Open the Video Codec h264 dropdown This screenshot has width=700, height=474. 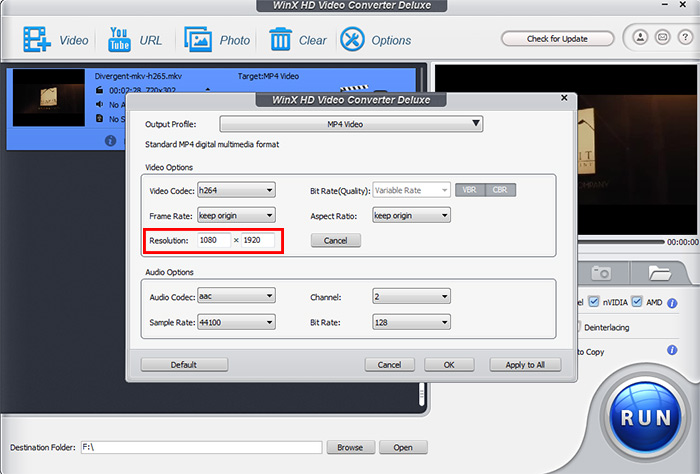236,190
